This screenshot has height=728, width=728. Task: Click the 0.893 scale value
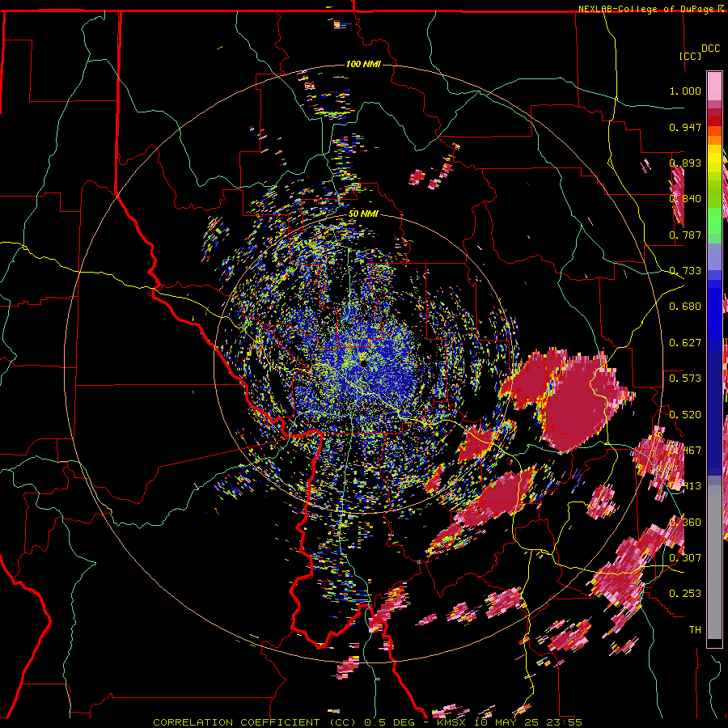coord(685,163)
